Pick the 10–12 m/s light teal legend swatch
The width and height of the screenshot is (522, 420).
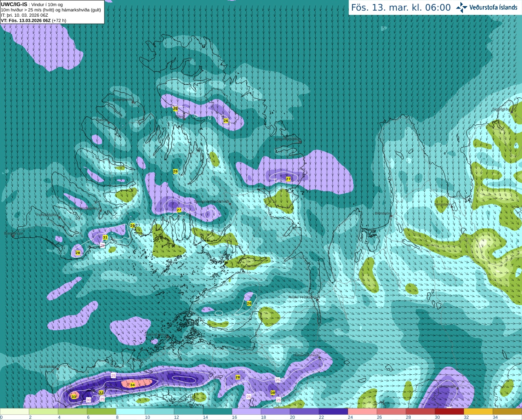click(x=160, y=411)
